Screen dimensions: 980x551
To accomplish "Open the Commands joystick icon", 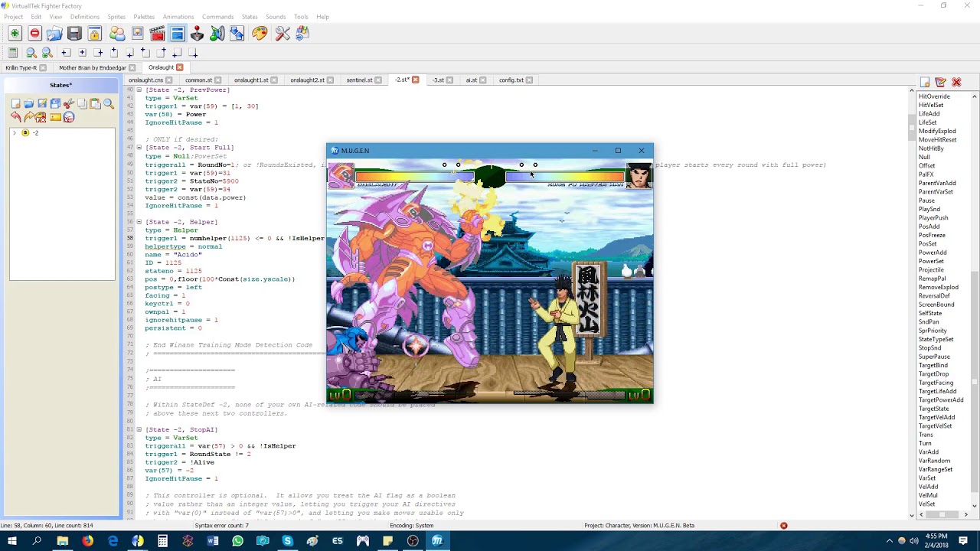I will (197, 33).
